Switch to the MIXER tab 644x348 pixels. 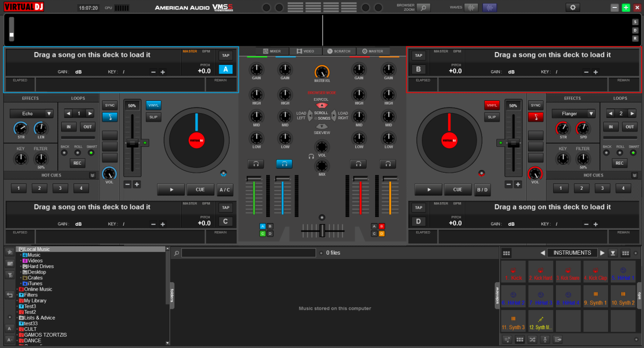(271, 51)
